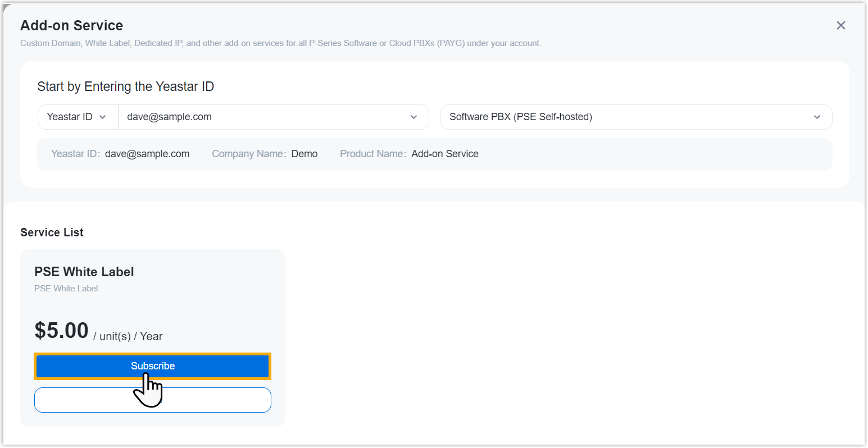
Task: Expand the dave@sample.com account dropdown arrow
Action: (413, 117)
